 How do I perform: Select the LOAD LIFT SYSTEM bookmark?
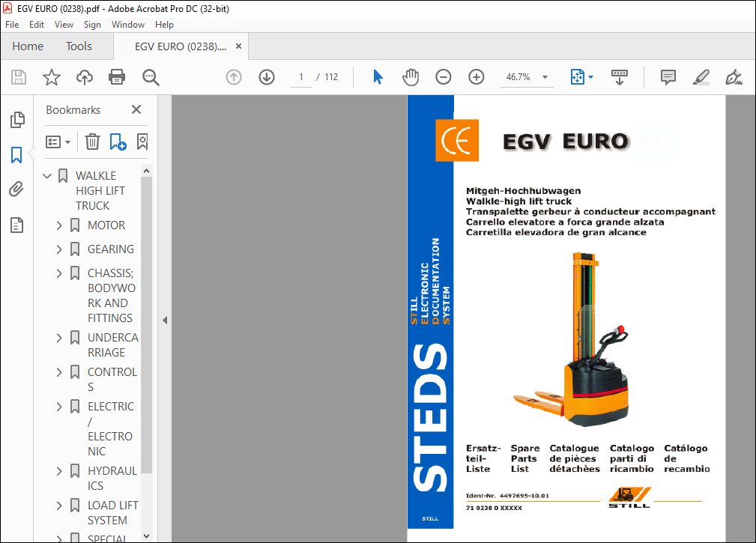coord(113,512)
